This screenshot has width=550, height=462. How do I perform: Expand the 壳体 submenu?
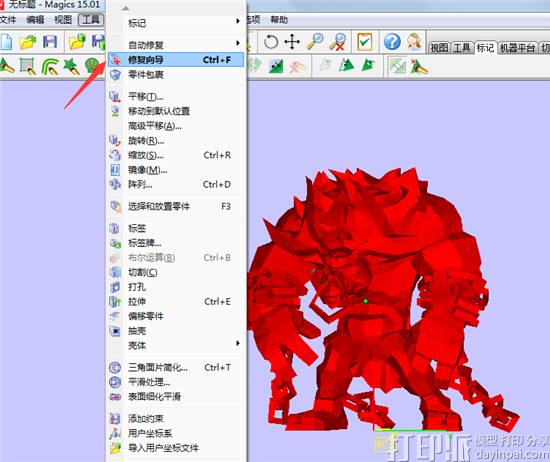click(175, 346)
